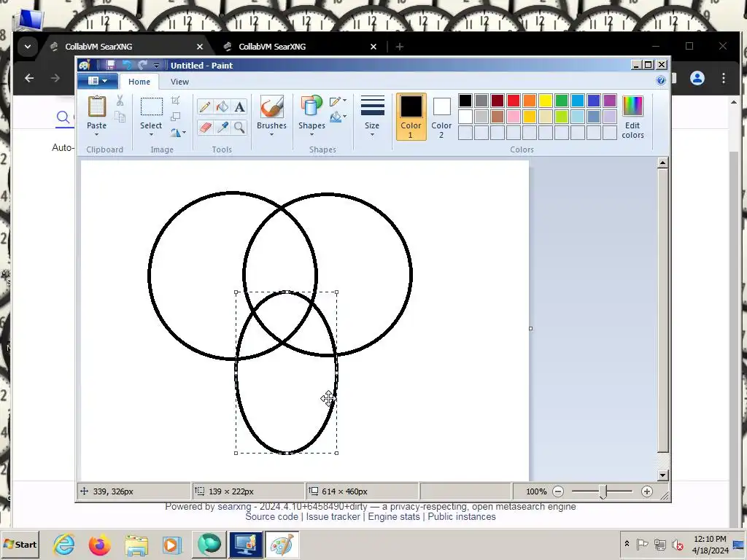
Task: Click the Copy icon in Clipboard group
Action: pos(120,117)
